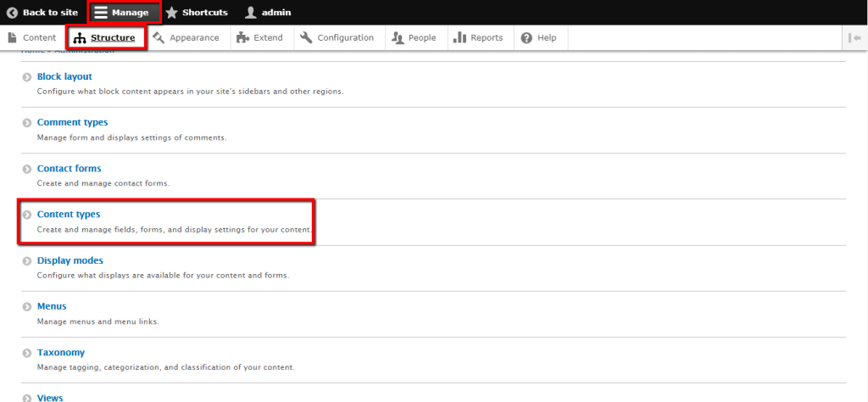
Task: Click arrow bullet beside Menus
Action: point(26,307)
